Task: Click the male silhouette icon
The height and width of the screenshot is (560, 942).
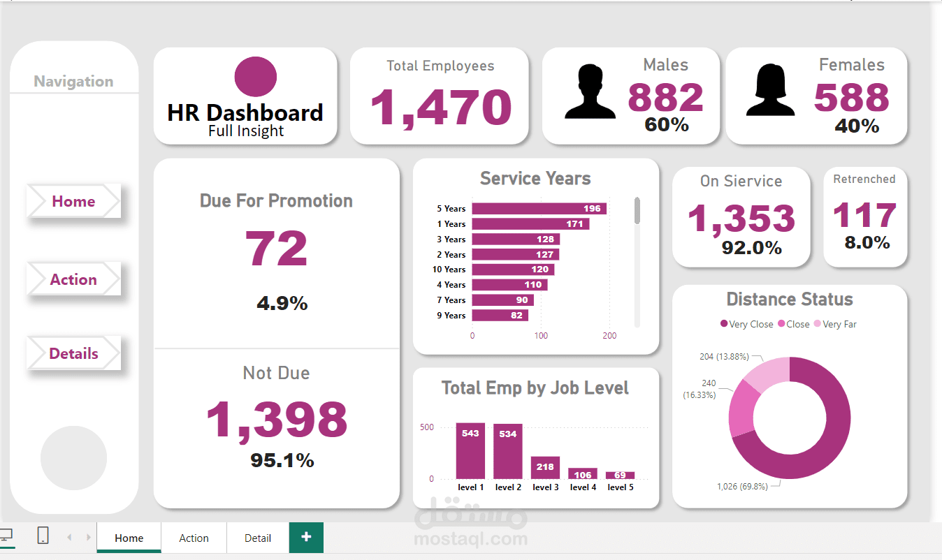Action: (x=590, y=91)
